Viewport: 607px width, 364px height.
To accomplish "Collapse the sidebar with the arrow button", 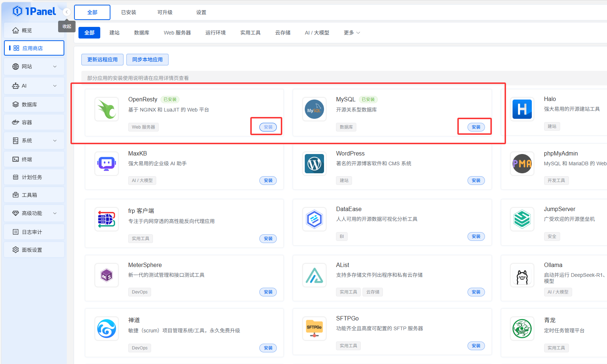I will tap(66, 12).
